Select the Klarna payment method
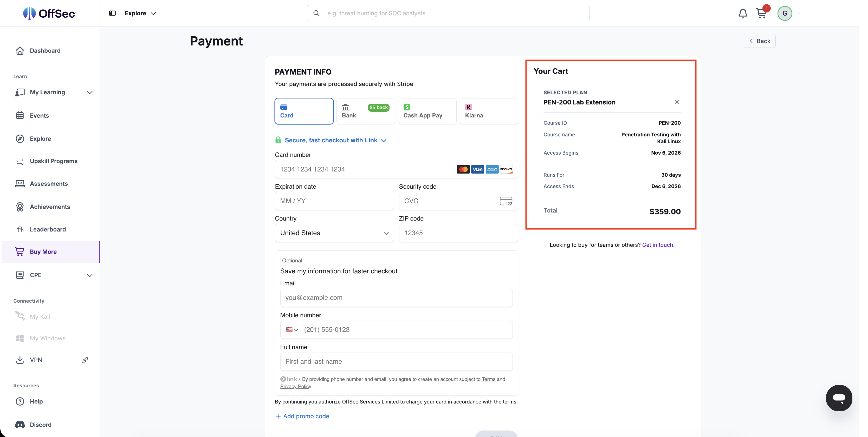Screen dimensions: 868x437 coord(489,111)
